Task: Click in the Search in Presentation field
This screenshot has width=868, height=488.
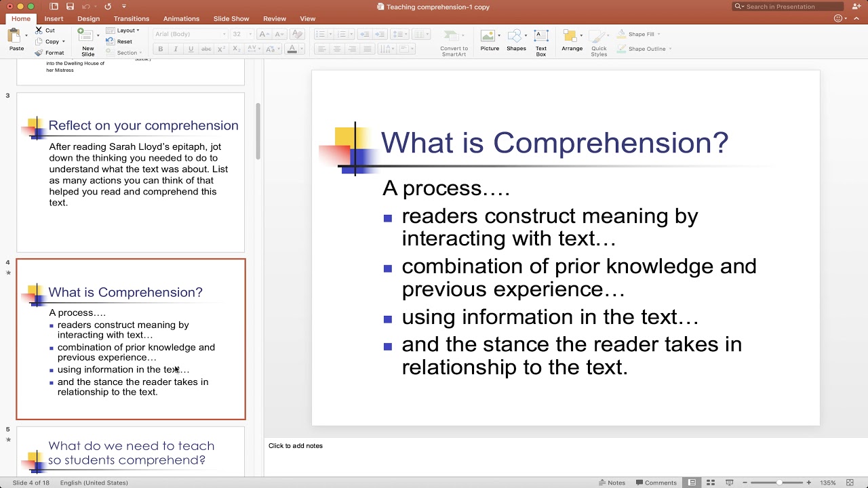Action: (x=788, y=6)
